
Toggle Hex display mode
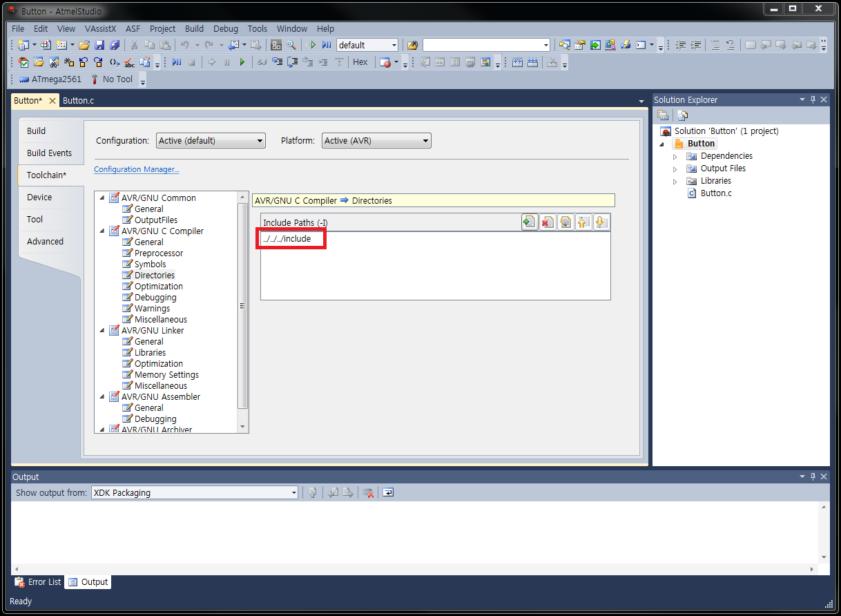(360, 62)
